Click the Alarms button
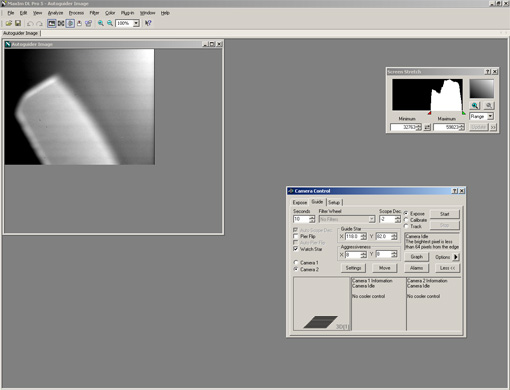The image size is (510, 390). [x=416, y=268]
